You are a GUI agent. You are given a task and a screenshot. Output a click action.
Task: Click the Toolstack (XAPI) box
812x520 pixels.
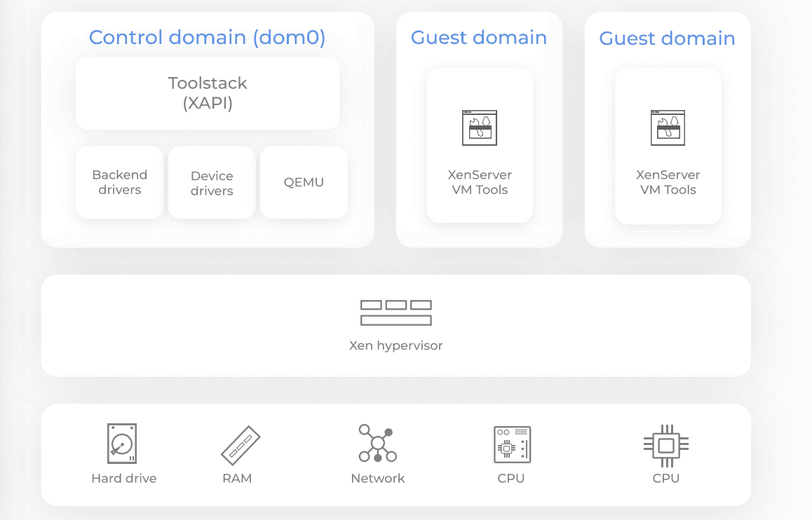[x=208, y=93]
